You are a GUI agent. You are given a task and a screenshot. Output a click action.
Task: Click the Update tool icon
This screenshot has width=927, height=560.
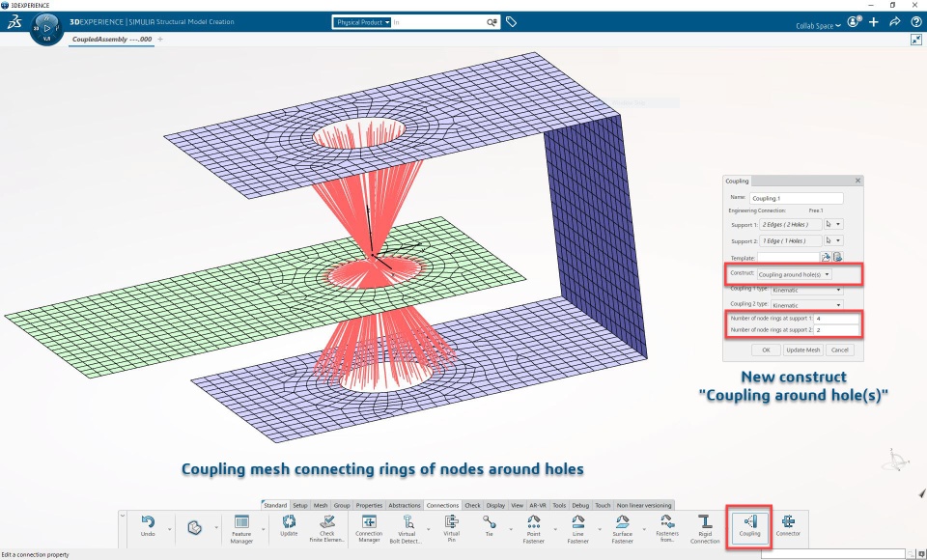[289, 525]
